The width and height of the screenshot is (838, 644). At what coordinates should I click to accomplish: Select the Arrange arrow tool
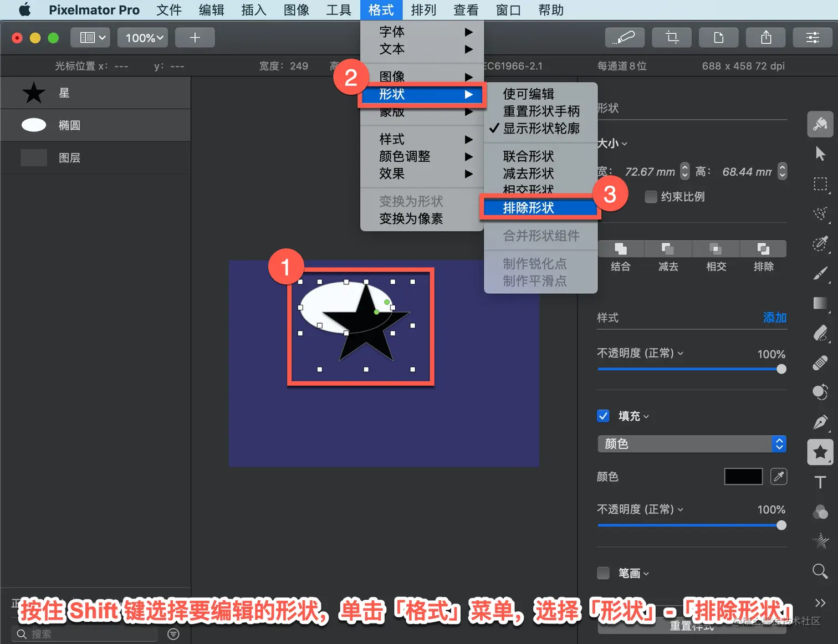click(x=820, y=154)
